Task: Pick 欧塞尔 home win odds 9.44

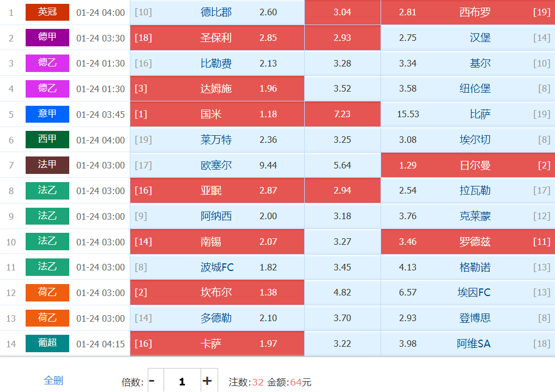Action: point(217,165)
